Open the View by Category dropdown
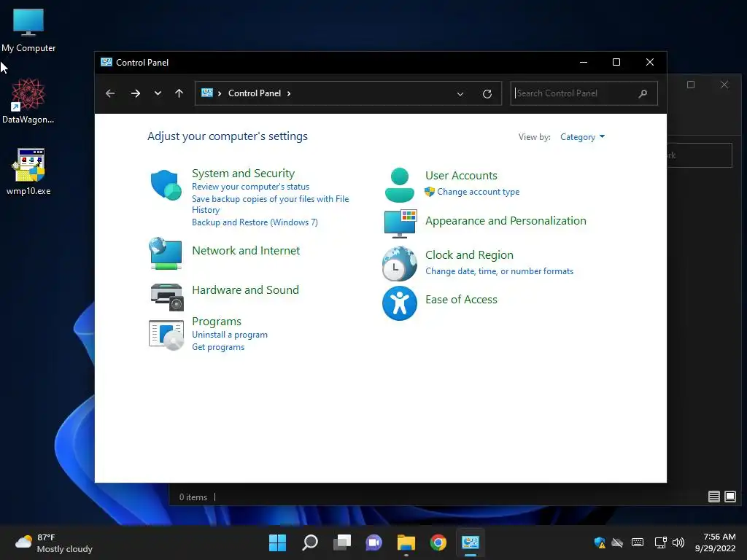This screenshot has height=560, width=747. click(582, 137)
